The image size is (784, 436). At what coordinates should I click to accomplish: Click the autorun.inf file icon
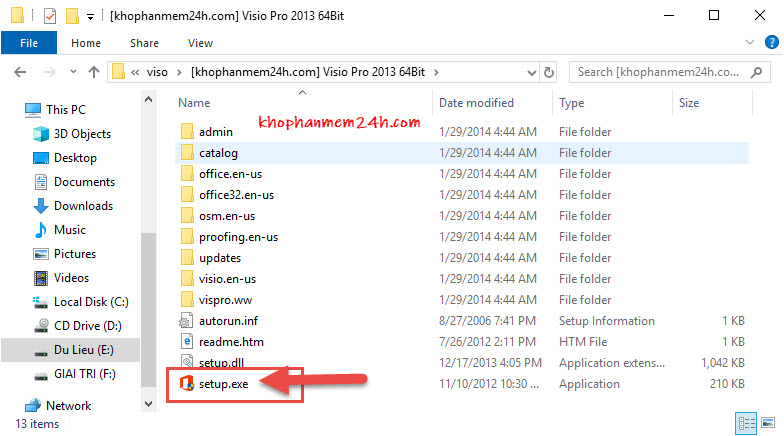point(187,321)
